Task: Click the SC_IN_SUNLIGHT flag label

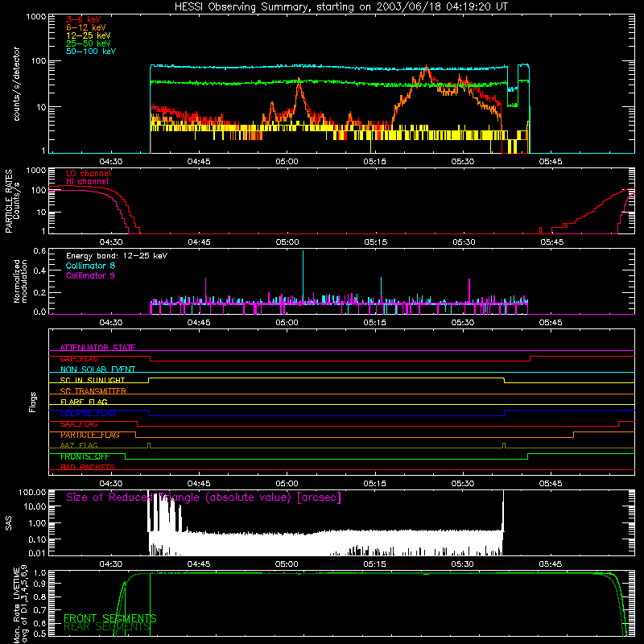Action: coord(93,380)
